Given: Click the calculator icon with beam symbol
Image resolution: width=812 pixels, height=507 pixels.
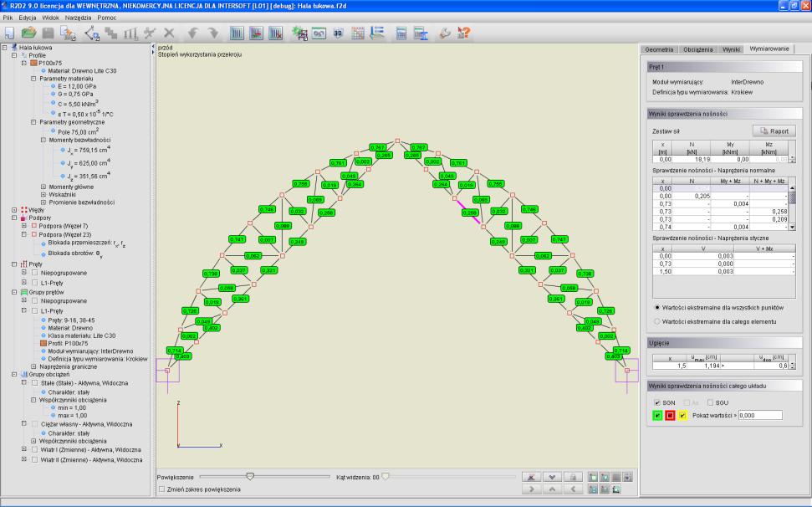Looking at the screenshot, I should [421, 33].
